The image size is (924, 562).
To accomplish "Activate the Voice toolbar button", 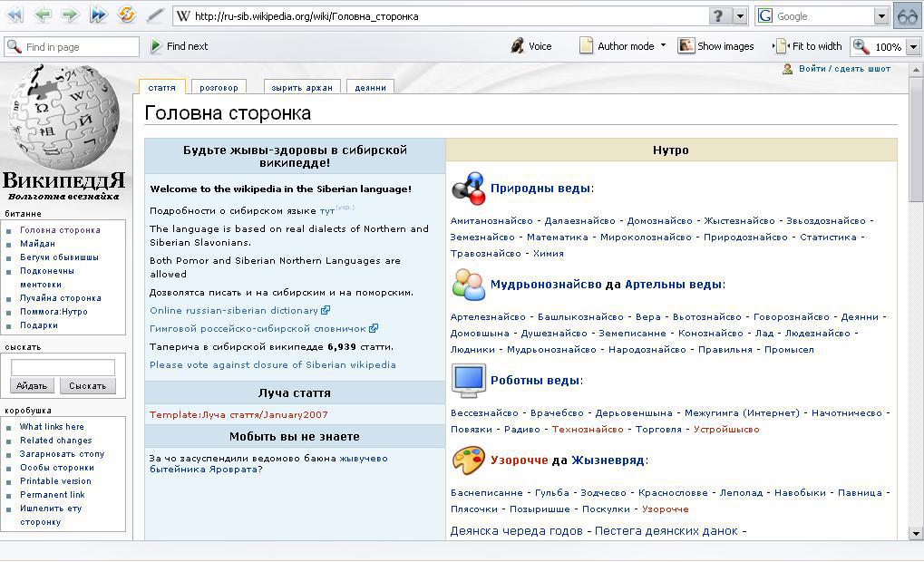I will pyautogui.click(x=531, y=46).
